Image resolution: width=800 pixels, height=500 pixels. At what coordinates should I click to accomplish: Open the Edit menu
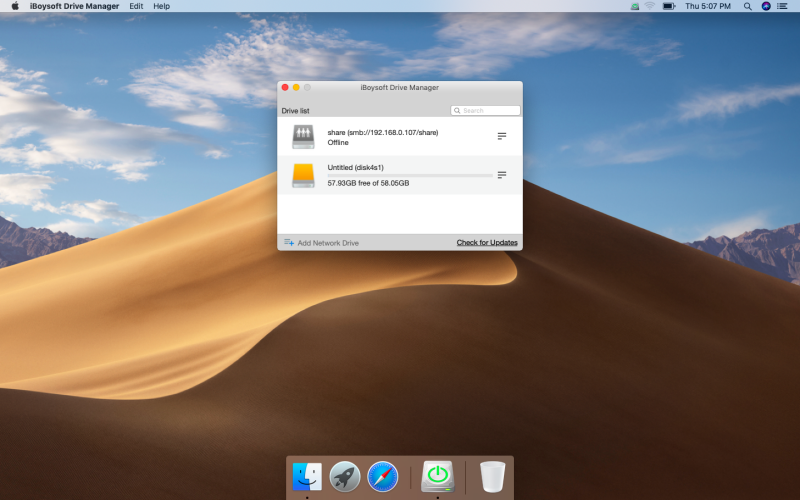[x=136, y=6]
